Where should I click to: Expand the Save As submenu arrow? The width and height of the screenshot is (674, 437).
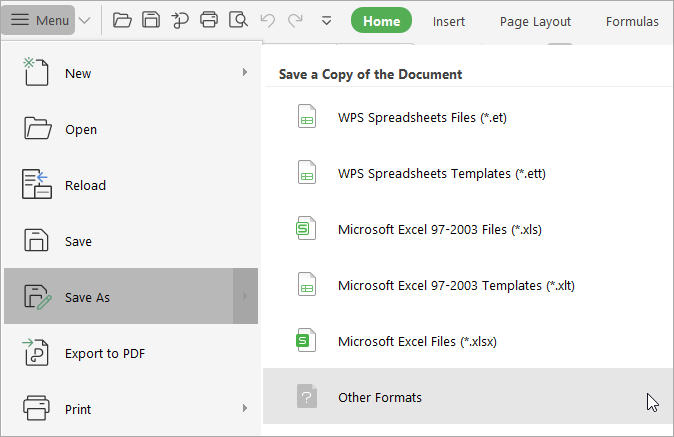tap(245, 296)
